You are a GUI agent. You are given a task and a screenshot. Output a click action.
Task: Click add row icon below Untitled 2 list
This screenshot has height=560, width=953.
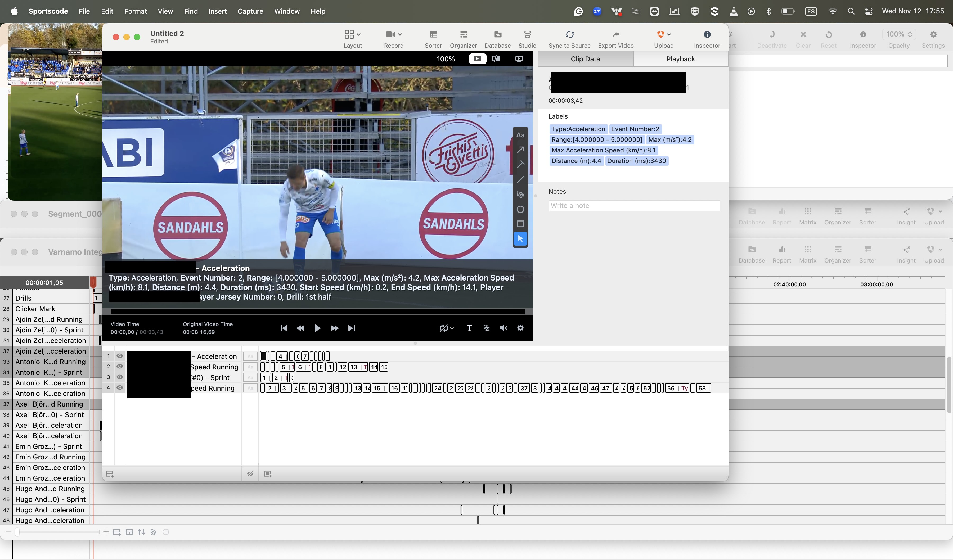coord(110,474)
